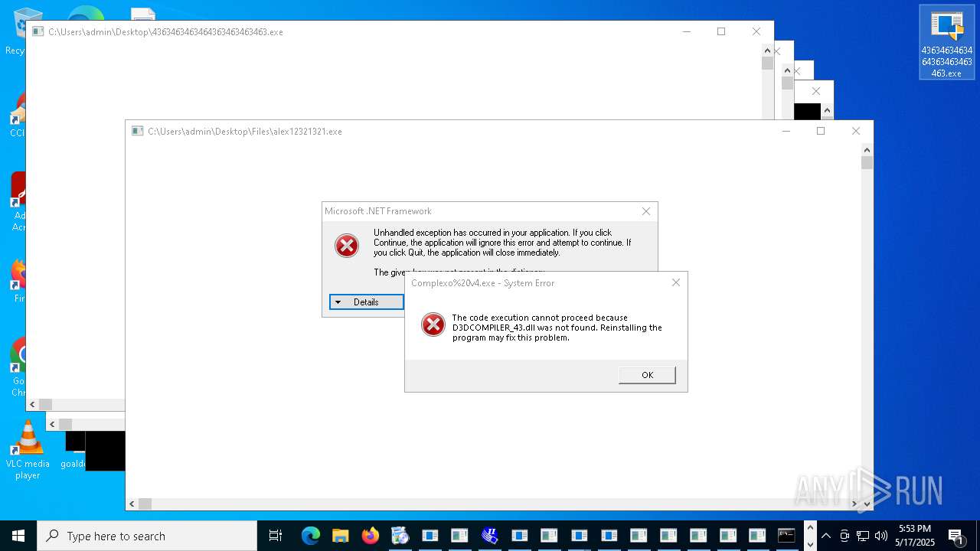The image size is (980, 551).
Task: Click the alex12321321.exe window title bar icon
Action: coord(137,131)
